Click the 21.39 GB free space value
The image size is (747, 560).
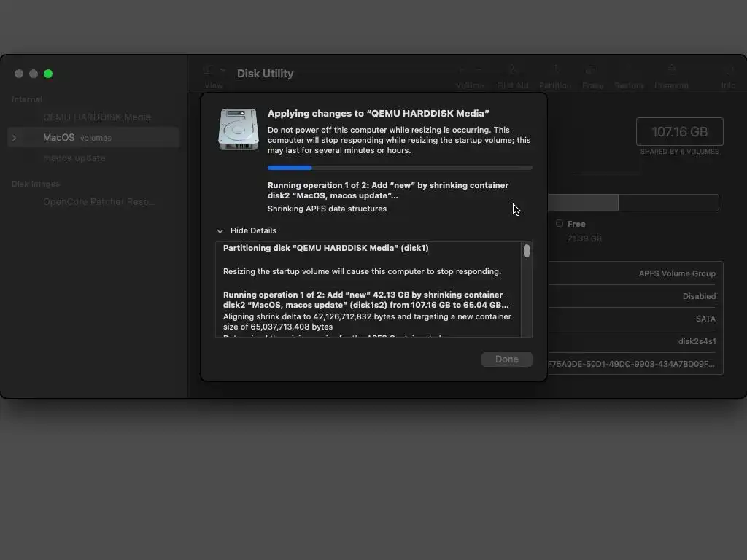584,238
